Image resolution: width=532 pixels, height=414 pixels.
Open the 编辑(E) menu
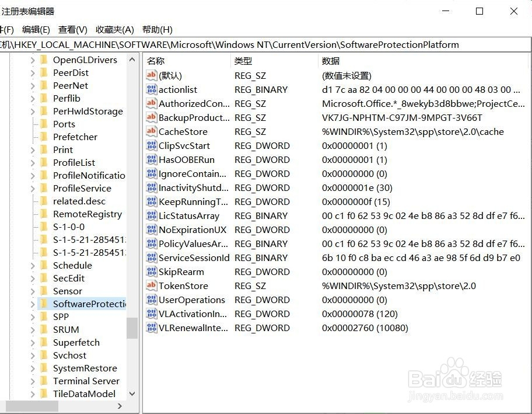(x=35, y=29)
